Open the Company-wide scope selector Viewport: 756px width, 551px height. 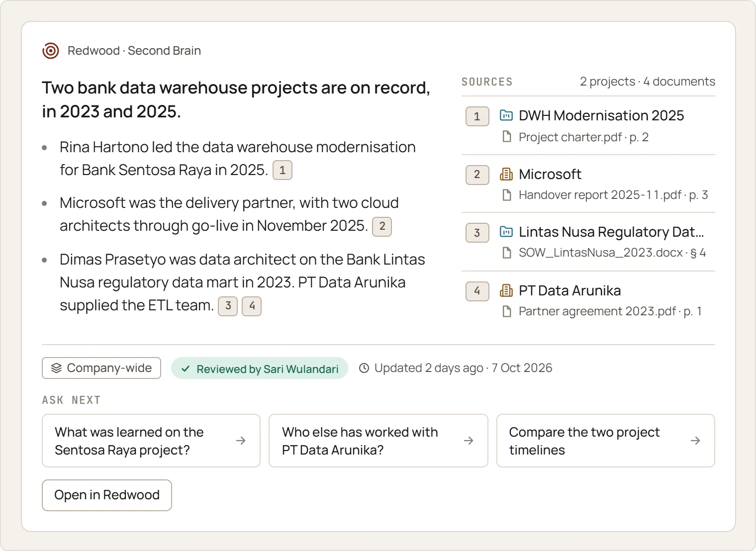point(101,368)
